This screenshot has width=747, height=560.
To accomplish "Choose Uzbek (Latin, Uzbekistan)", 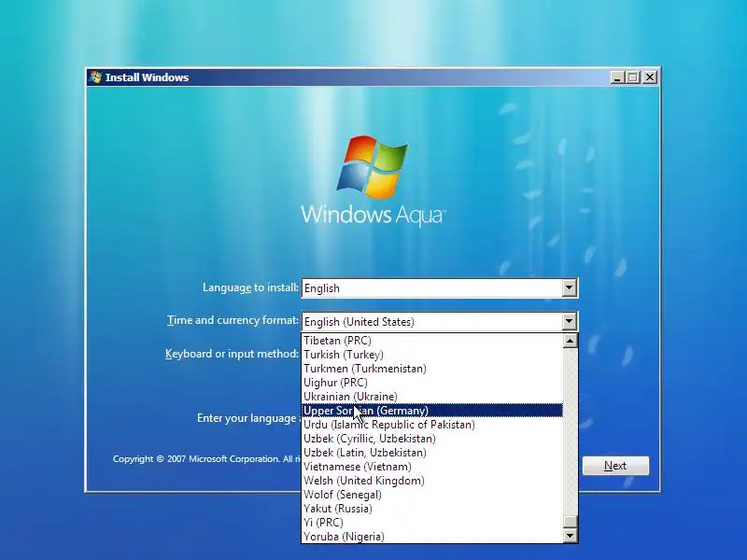I will [x=432, y=453].
